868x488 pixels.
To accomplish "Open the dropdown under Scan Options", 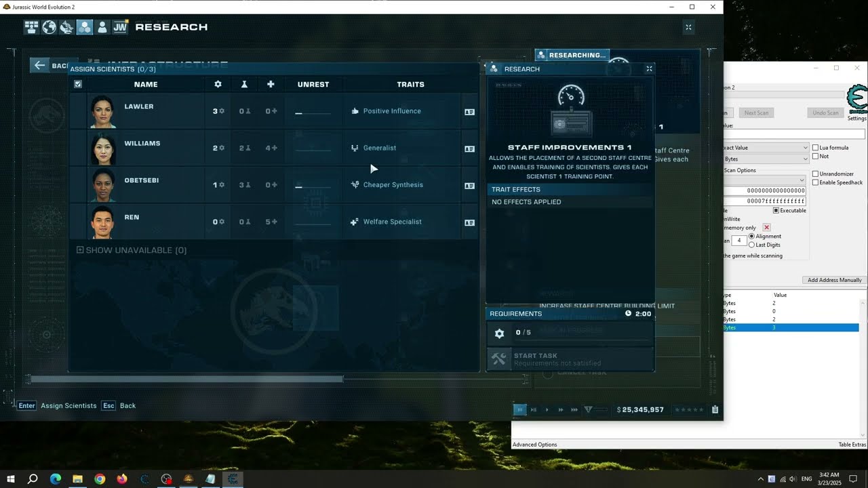I will point(766,180).
